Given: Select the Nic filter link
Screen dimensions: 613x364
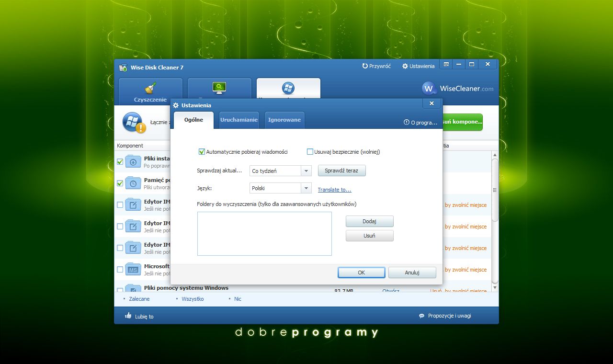Looking at the screenshot, I should coord(238,299).
